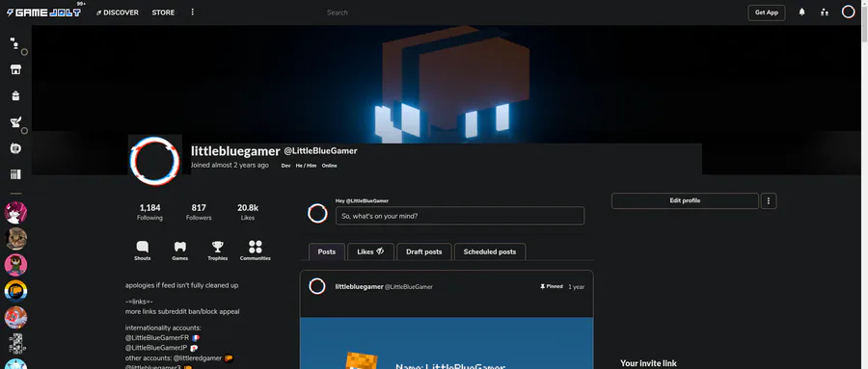Open the friends list icon
Image resolution: width=868 pixels, height=369 pixels.
pyautogui.click(x=825, y=13)
